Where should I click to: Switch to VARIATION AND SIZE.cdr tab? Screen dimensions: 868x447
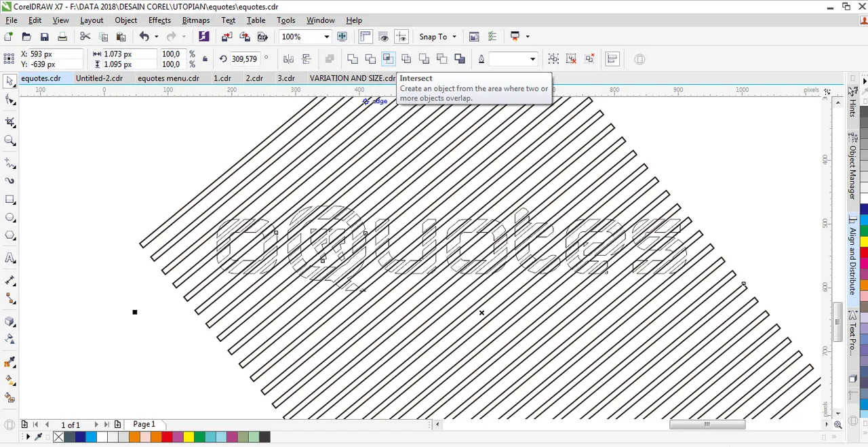pyautogui.click(x=352, y=78)
